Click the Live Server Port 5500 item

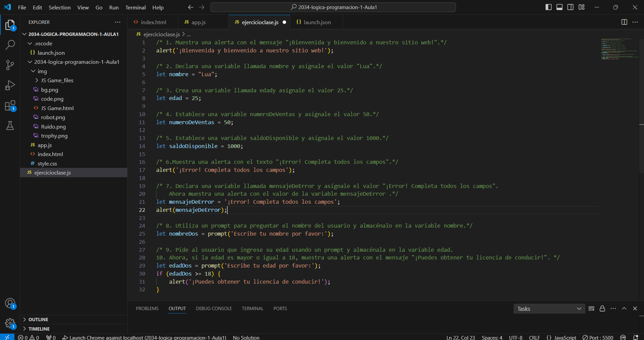click(x=598, y=337)
